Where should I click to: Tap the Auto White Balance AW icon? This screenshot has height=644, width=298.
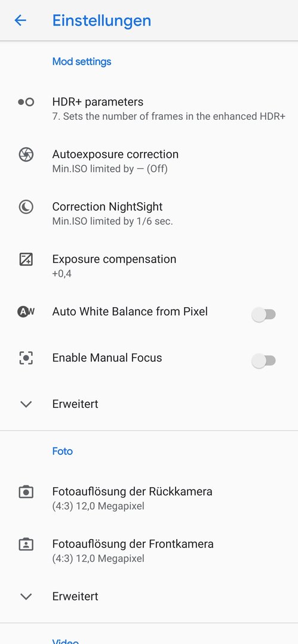(26, 312)
